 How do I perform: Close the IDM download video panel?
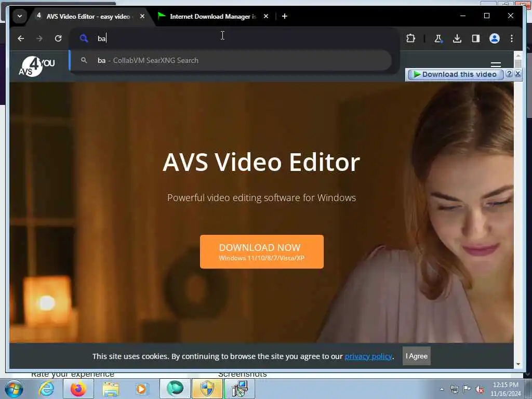pos(517,74)
